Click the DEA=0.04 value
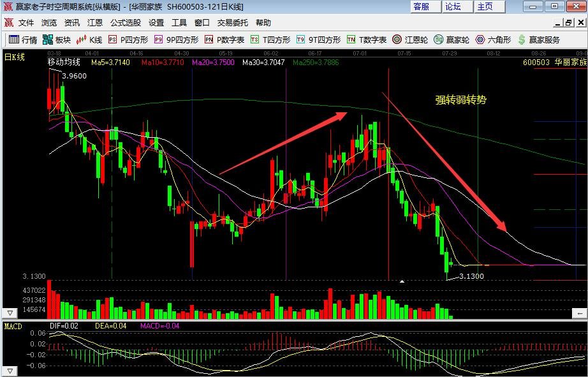 (x=110, y=326)
